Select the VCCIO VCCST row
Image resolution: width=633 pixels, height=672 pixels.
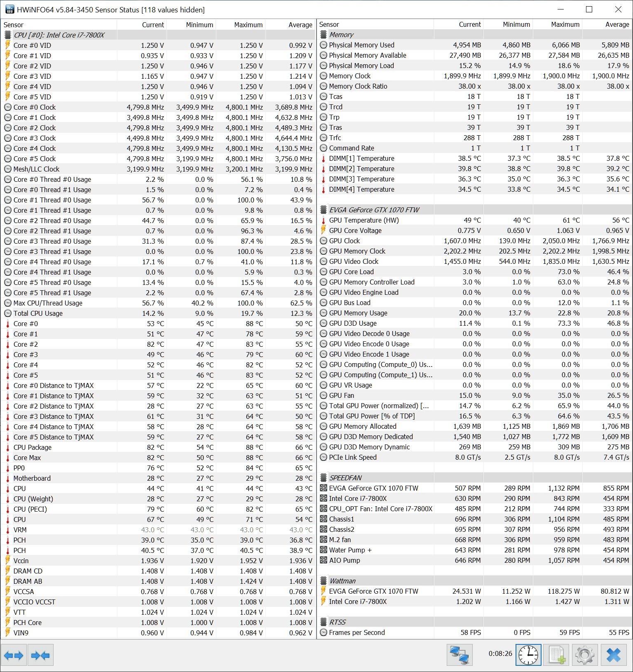click(x=158, y=602)
